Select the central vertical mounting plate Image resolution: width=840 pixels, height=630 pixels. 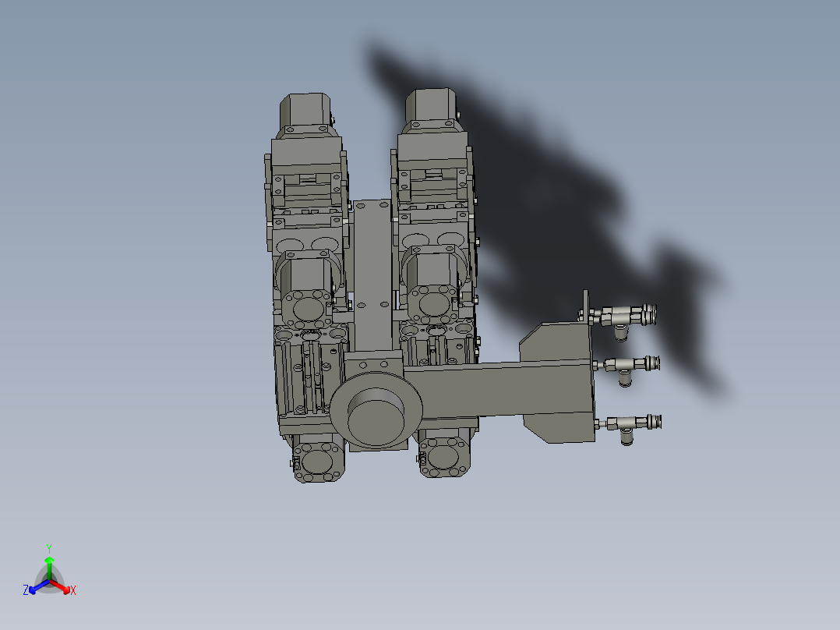click(372, 276)
